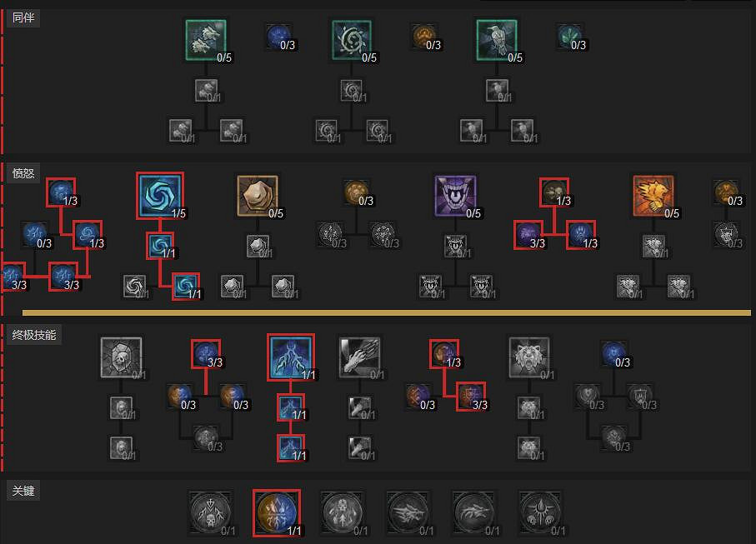Viewport: 756px width, 544px height.
Task: Click the 同伴 section label
Action: click(23, 17)
